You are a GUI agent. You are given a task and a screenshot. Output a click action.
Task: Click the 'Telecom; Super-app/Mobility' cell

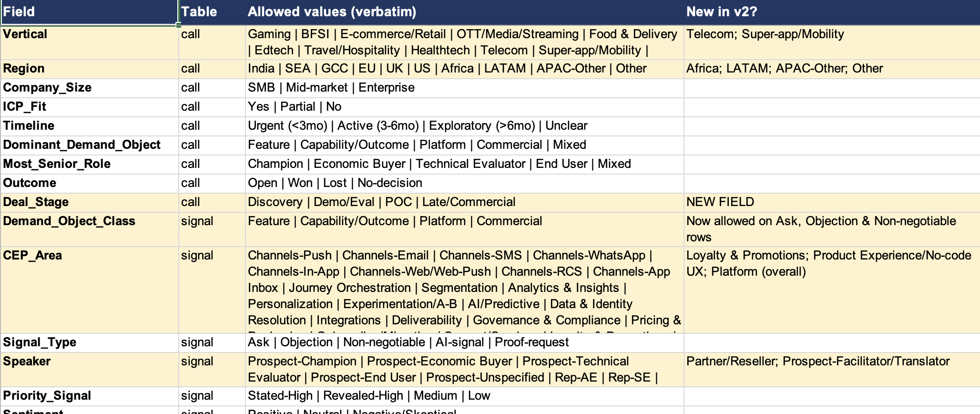[x=832, y=42]
